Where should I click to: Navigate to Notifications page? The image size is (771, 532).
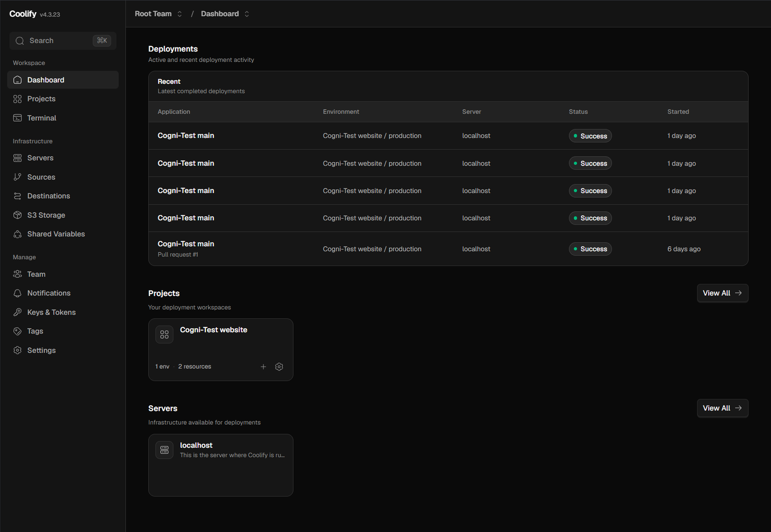pyautogui.click(x=63, y=293)
